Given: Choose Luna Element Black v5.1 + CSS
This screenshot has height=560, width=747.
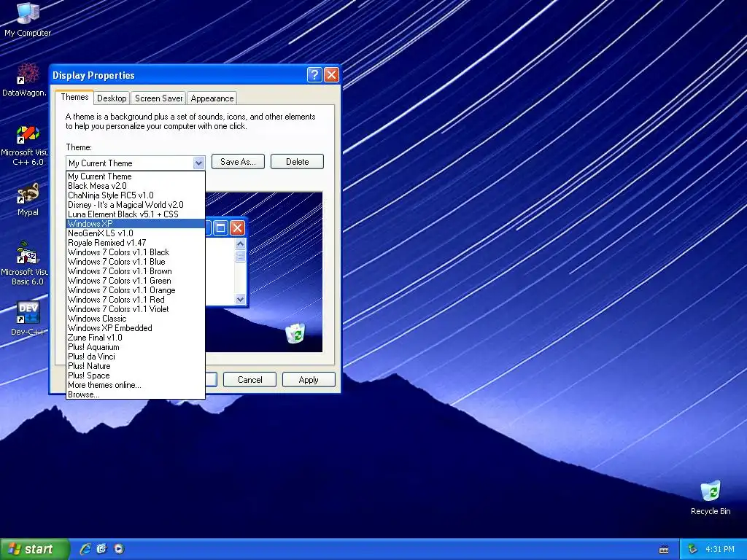Looking at the screenshot, I should click(x=136, y=214).
